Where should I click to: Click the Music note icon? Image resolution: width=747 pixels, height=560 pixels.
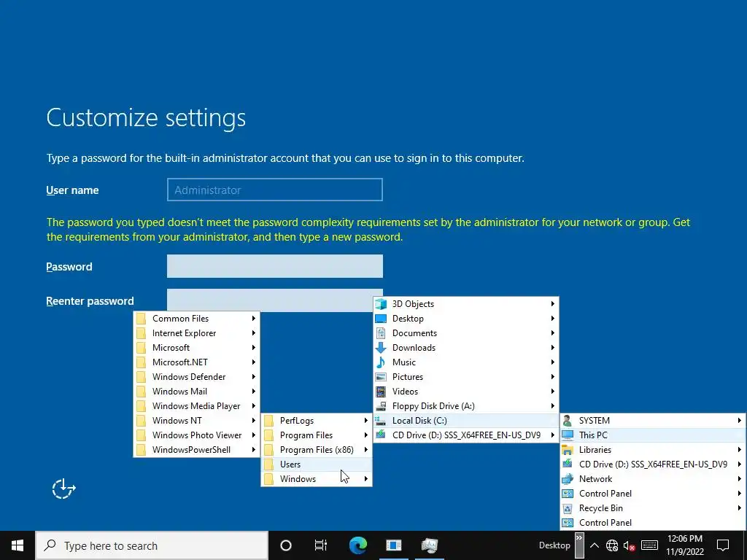pyautogui.click(x=381, y=362)
